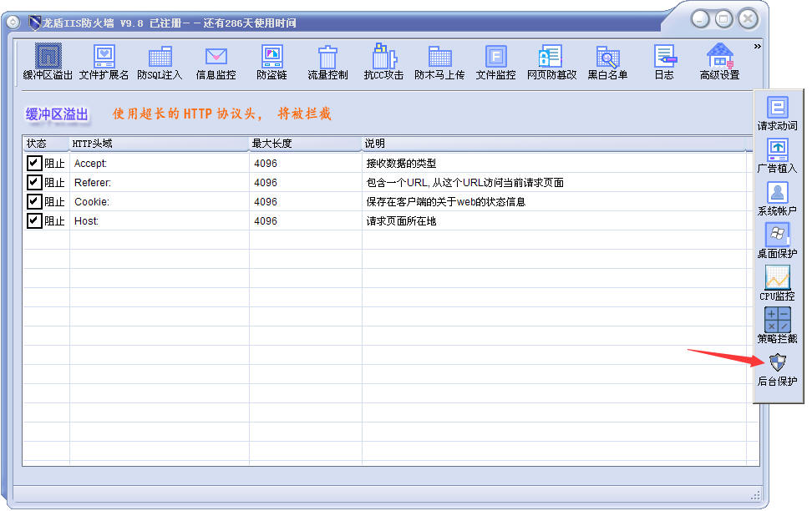Open the CPU监控 chart icon

[x=777, y=283]
